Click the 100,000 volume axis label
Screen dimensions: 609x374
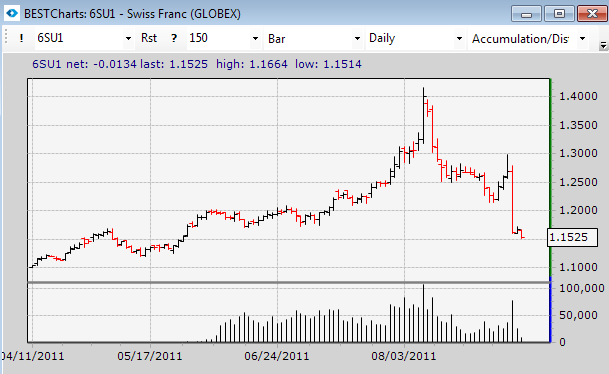tap(582, 288)
